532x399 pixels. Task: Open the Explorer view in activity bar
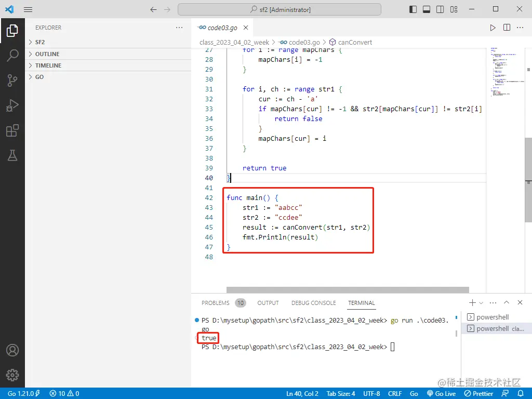click(12, 31)
